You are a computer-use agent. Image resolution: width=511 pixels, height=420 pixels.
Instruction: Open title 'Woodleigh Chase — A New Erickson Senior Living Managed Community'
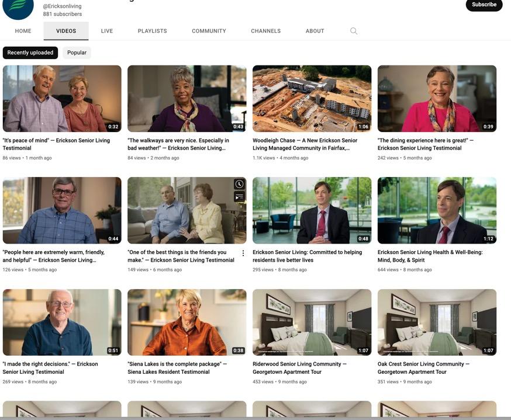click(305, 144)
